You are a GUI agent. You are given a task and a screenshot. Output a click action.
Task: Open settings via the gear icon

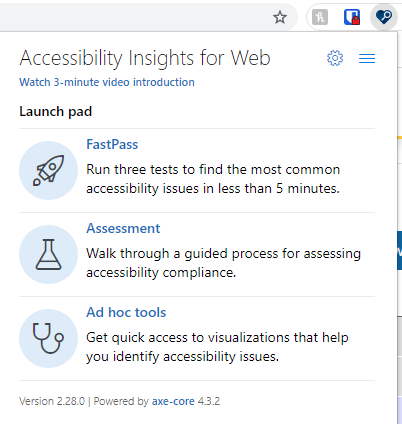pos(335,58)
